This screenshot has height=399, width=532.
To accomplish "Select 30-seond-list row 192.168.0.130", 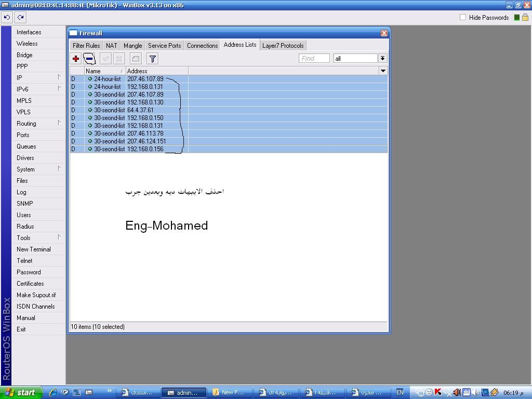I will click(x=229, y=102).
